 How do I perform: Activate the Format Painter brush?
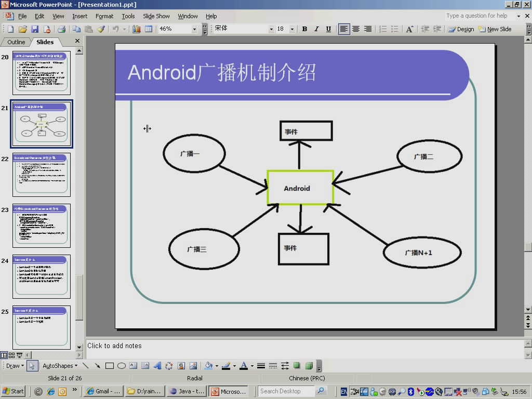[101, 29]
